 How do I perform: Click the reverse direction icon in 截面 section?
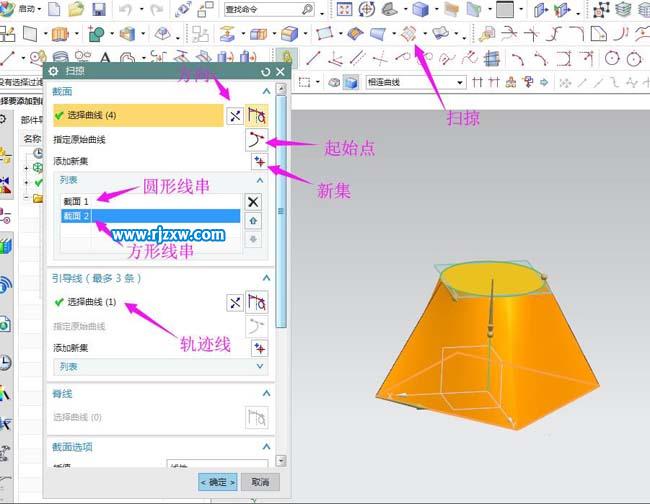click(234, 116)
